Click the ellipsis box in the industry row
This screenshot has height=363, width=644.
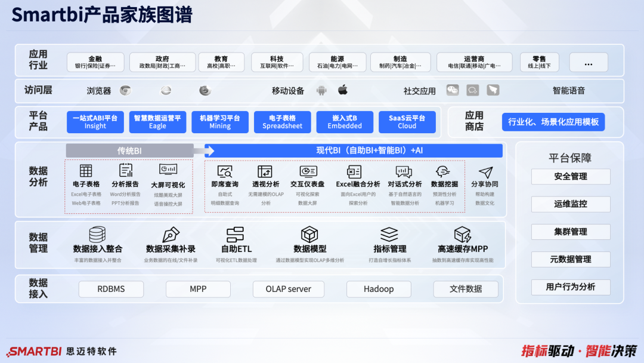589,61
